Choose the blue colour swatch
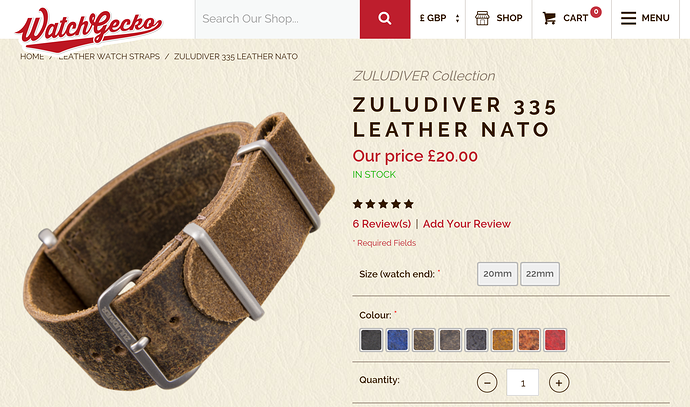The image size is (690, 407). pos(397,340)
